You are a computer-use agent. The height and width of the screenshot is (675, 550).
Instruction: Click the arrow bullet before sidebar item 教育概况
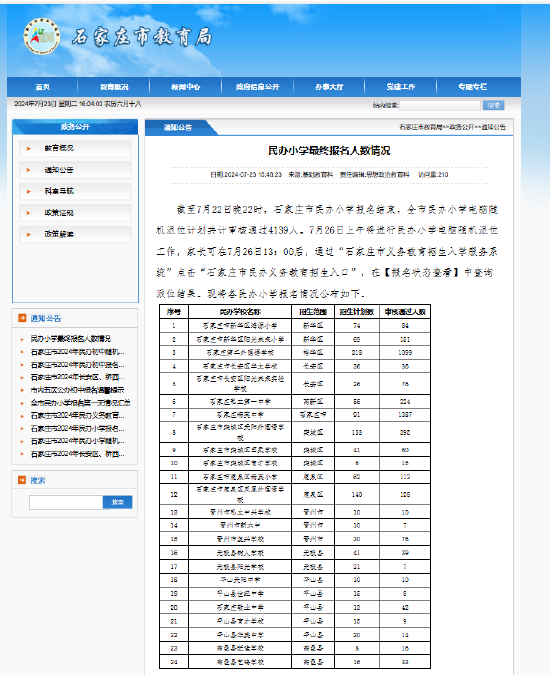coord(29,149)
